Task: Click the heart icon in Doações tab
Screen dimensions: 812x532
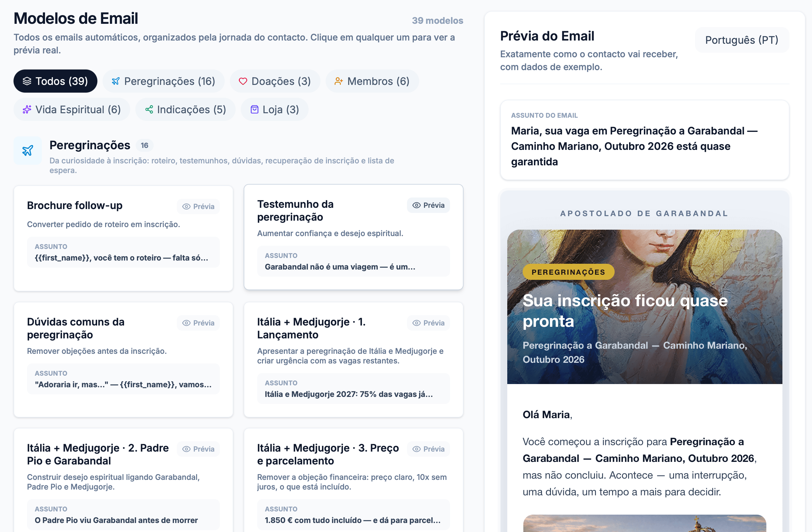Action: [243, 81]
